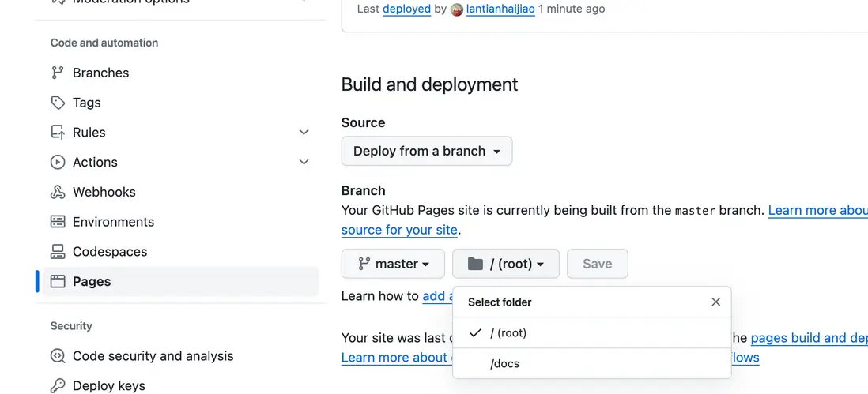The width and height of the screenshot is (868, 394).
Task: Click the Actions play icon
Action: (58, 163)
